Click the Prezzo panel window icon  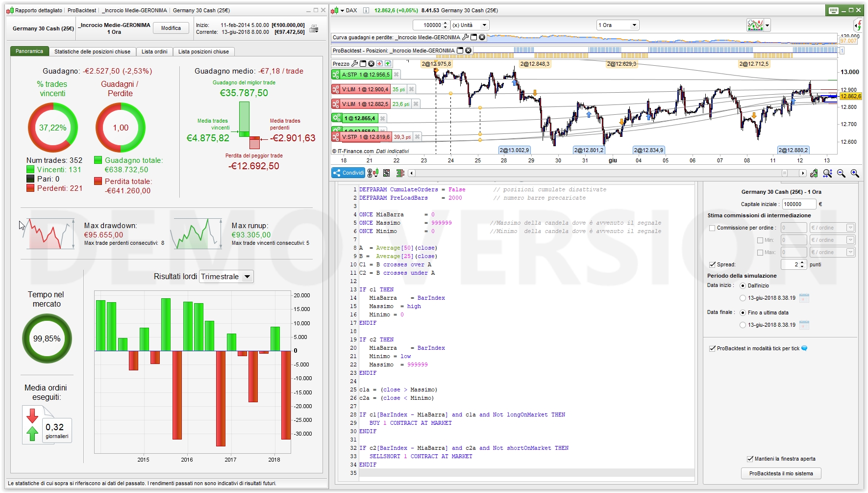point(363,64)
